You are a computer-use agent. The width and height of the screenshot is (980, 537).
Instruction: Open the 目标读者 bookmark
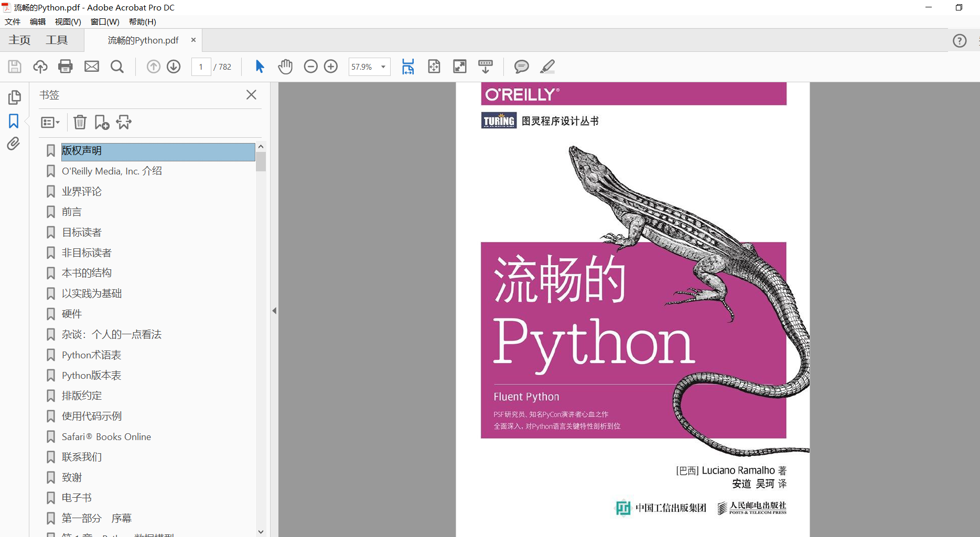pyautogui.click(x=81, y=233)
